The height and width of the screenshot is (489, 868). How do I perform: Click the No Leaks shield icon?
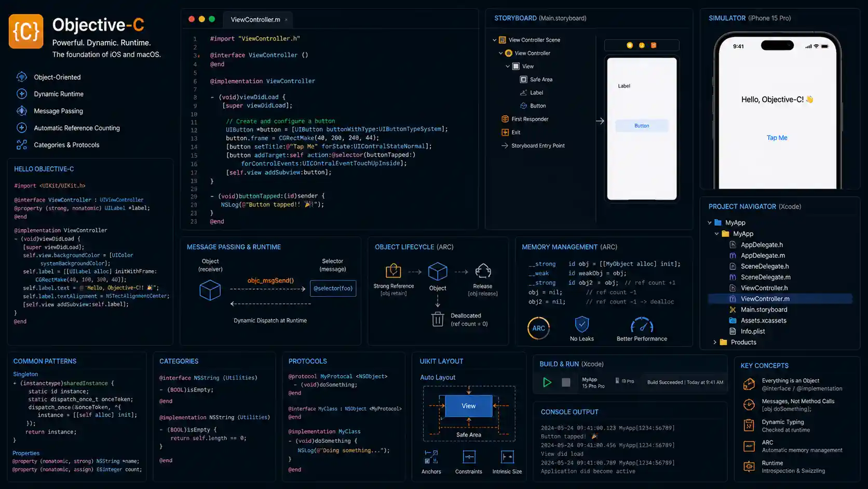click(582, 325)
